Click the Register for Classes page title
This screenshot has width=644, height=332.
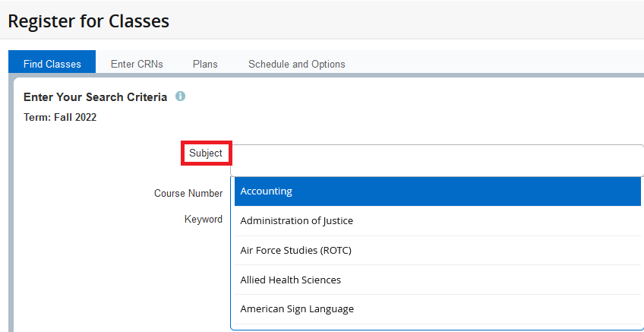[89, 21]
